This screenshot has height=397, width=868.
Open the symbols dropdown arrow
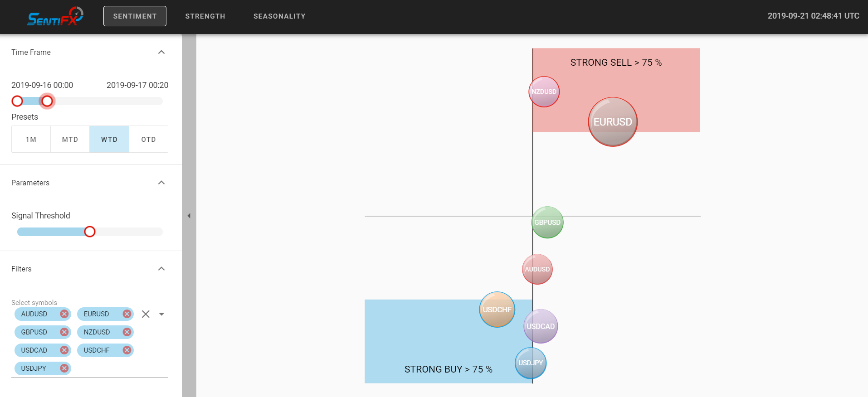(161, 314)
